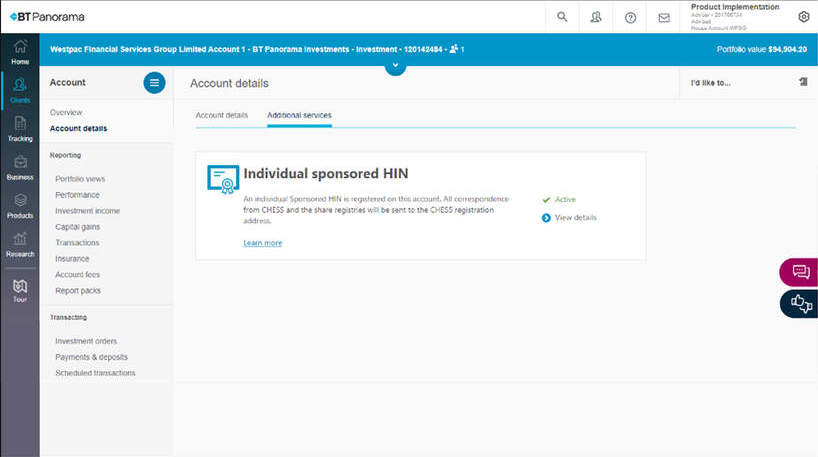Viewport: 818px width, 457px height.
Task: Open Tracking section in sidebar
Action: pos(20,129)
